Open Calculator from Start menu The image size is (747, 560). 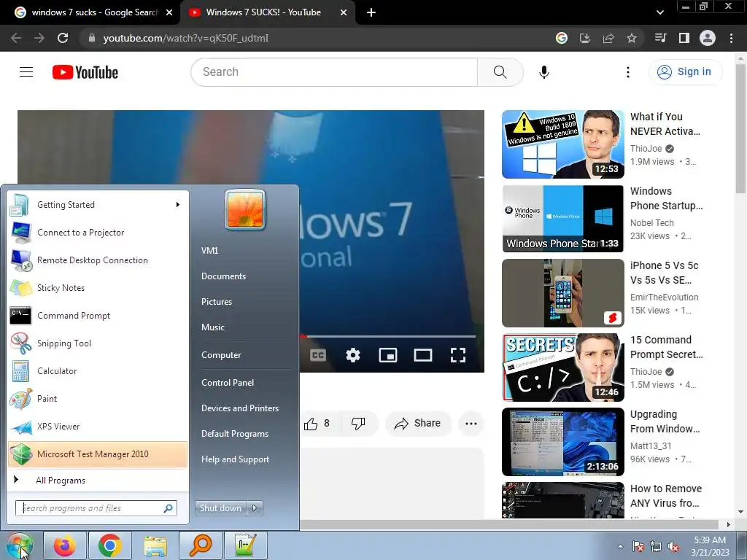(x=98, y=371)
